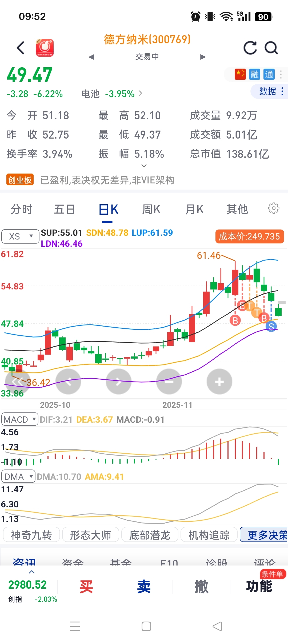Select the 日K chart tab
The width and height of the screenshot is (288, 644).
[x=108, y=209]
